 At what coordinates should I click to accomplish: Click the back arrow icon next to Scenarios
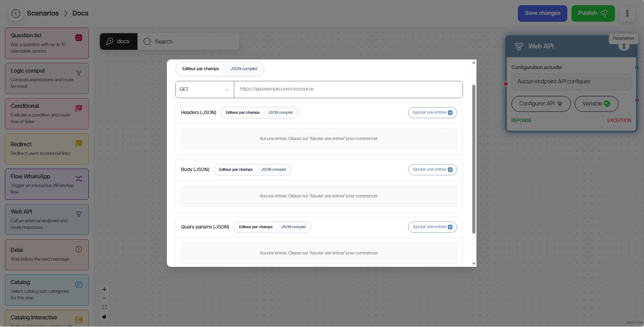tap(16, 13)
